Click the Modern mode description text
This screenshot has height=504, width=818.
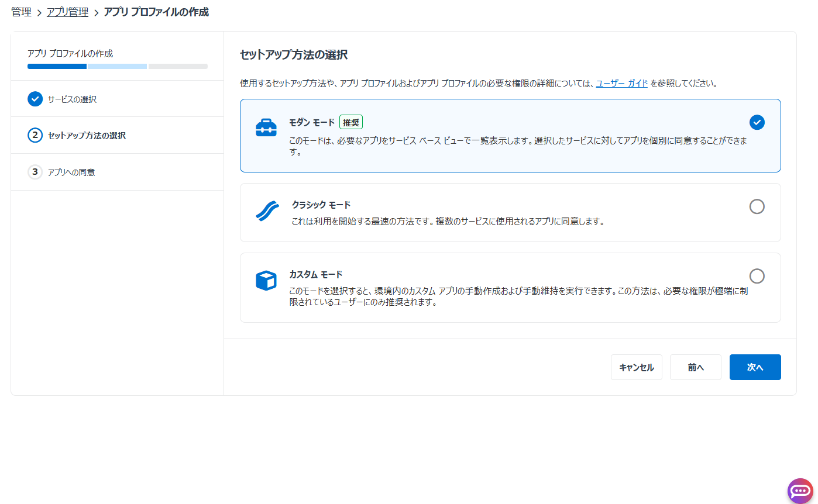point(518,146)
